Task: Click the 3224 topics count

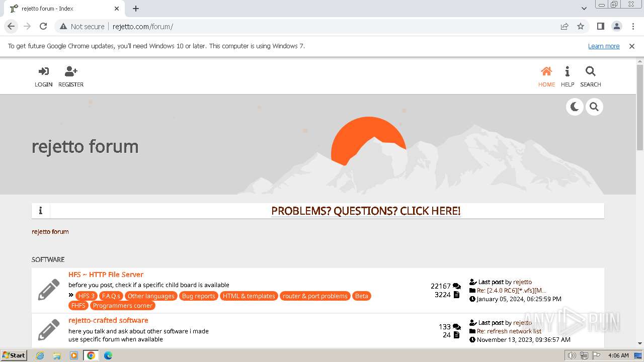Action: tap(443, 295)
